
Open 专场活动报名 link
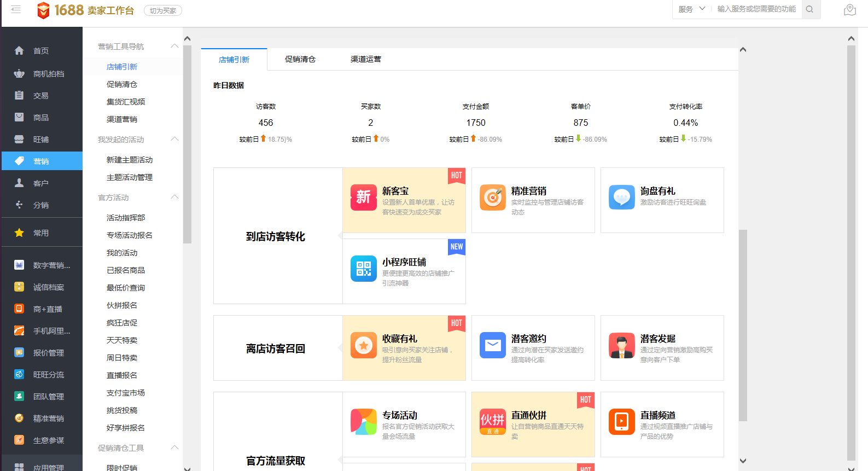(130, 235)
